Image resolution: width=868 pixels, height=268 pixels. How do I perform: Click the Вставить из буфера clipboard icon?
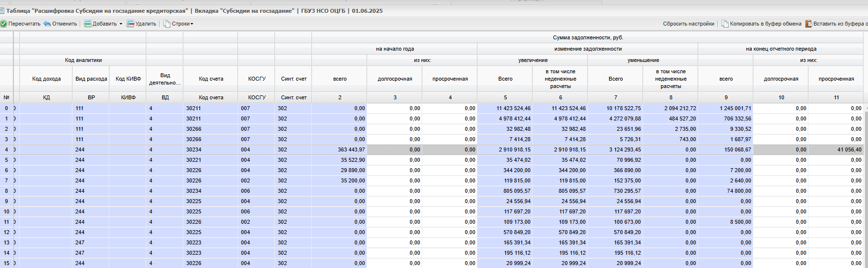pyautogui.click(x=808, y=24)
